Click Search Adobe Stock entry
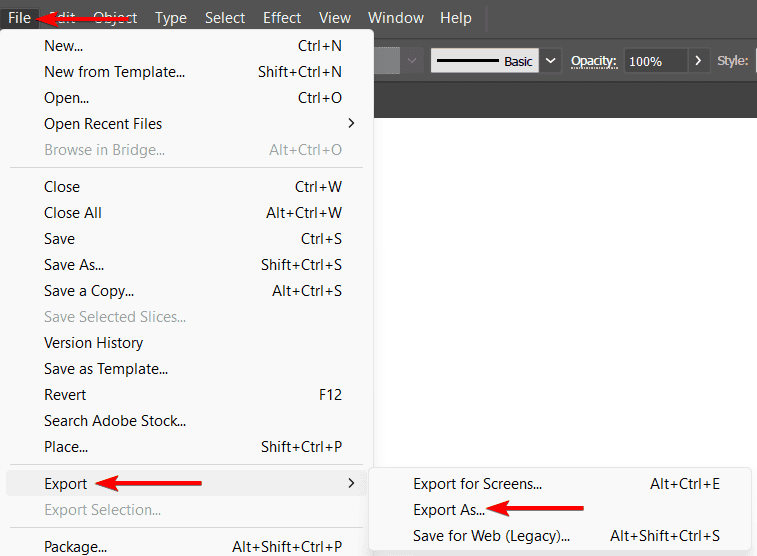The height and width of the screenshot is (556, 757). click(x=115, y=421)
